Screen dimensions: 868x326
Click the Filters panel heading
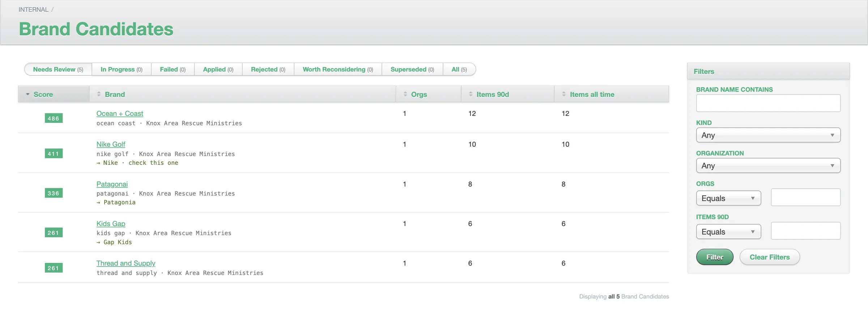(704, 71)
